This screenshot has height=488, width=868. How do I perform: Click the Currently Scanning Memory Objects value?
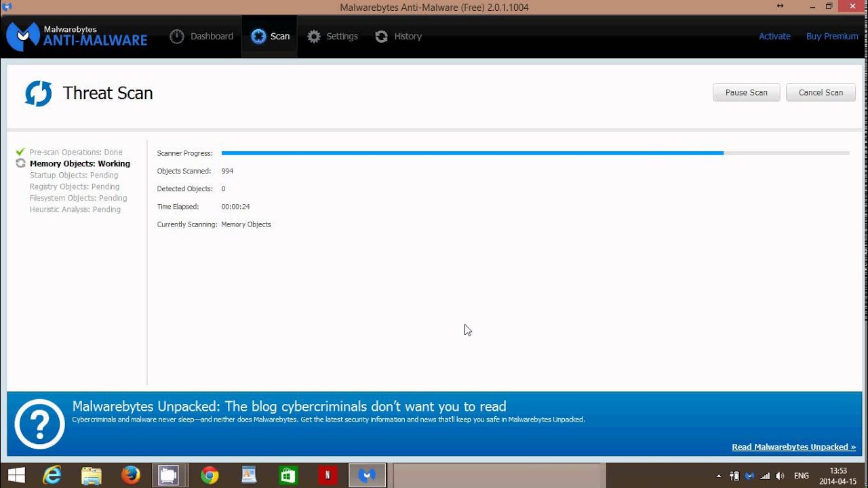246,224
